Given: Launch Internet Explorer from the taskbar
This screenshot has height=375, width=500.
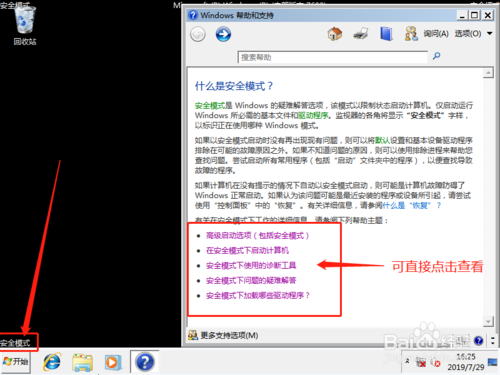Looking at the screenshot, I should pos(52,362).
